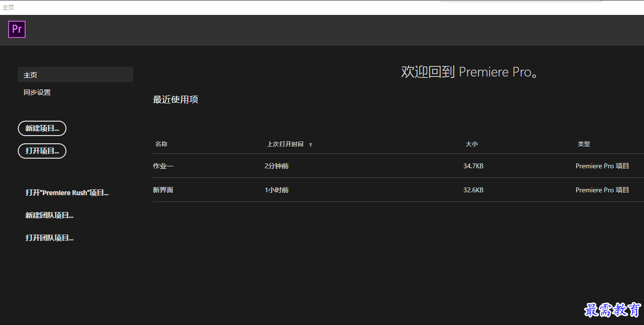
Task: Click the 最近使用项 heading
Action: coord(176,100)
